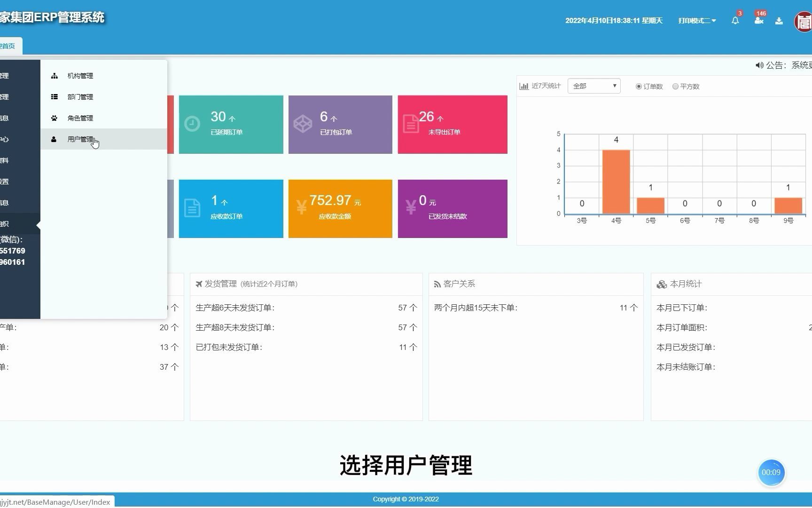The image size is (812, 508).
Task: Click the airplane icon beside 发货管理
Action: tap(199, 284)
